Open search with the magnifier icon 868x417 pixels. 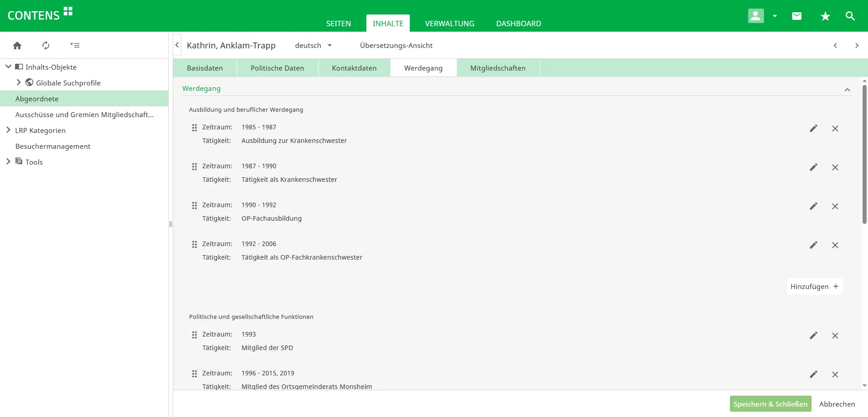[x=850, y=16]
